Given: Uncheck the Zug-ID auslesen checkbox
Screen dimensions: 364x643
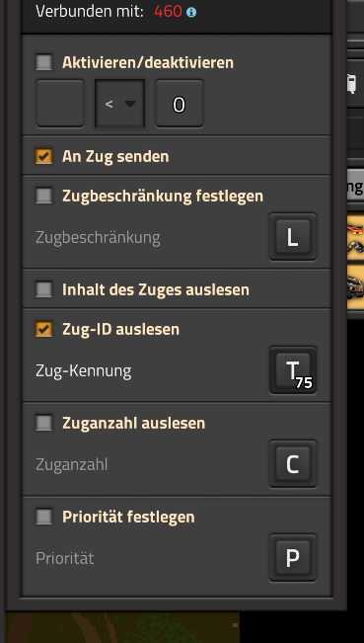Looking at the screenshot, I should (44, 329).
